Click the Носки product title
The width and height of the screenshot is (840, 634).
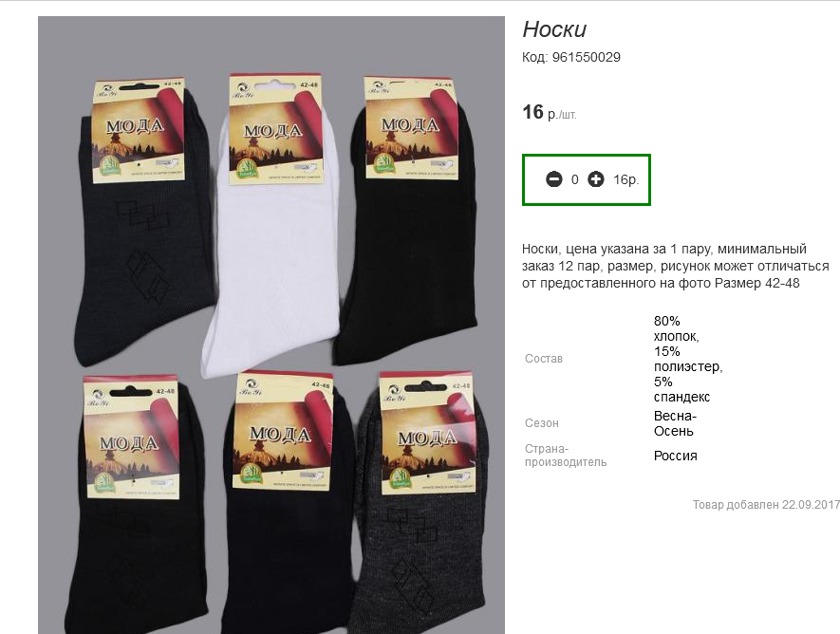click(x=554, y=29)
